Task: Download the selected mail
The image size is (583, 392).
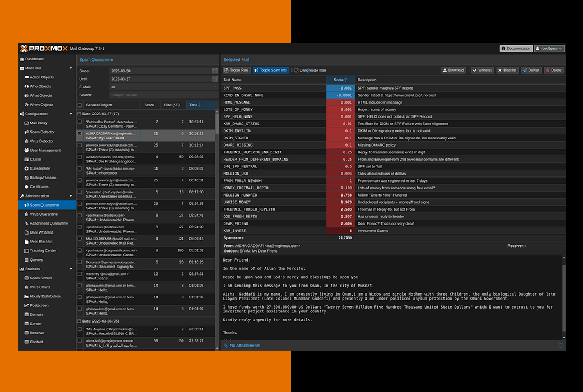Action: pos(454,70)
